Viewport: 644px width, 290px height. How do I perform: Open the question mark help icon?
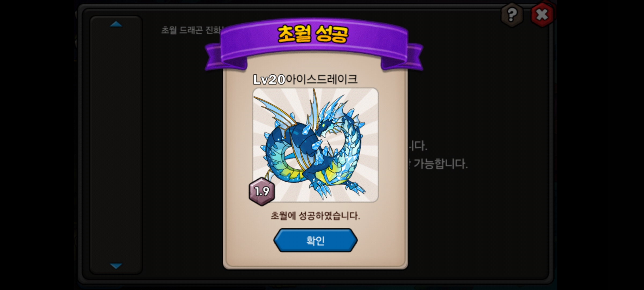[x=512, y=15]
